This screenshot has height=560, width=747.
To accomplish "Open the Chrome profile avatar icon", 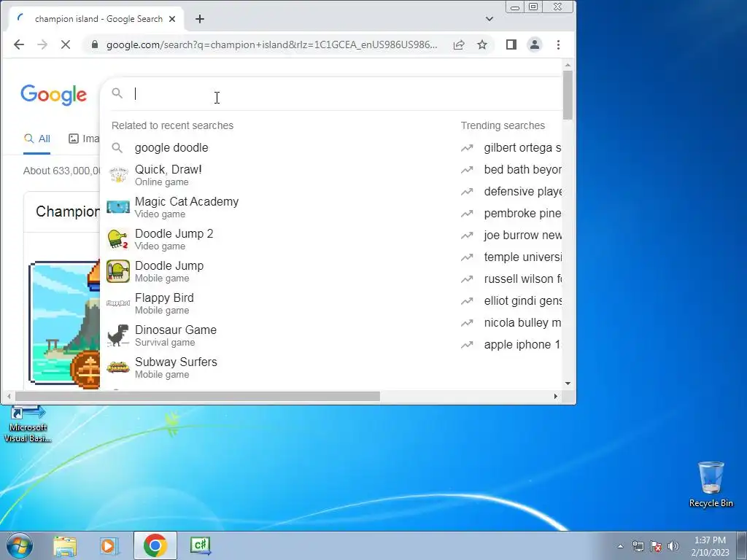I will (535, 44).
